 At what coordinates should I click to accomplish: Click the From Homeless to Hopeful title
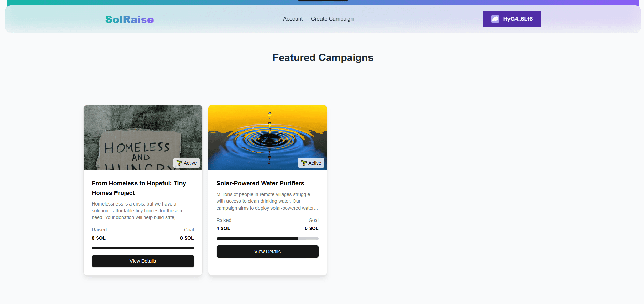coord(139,188)
